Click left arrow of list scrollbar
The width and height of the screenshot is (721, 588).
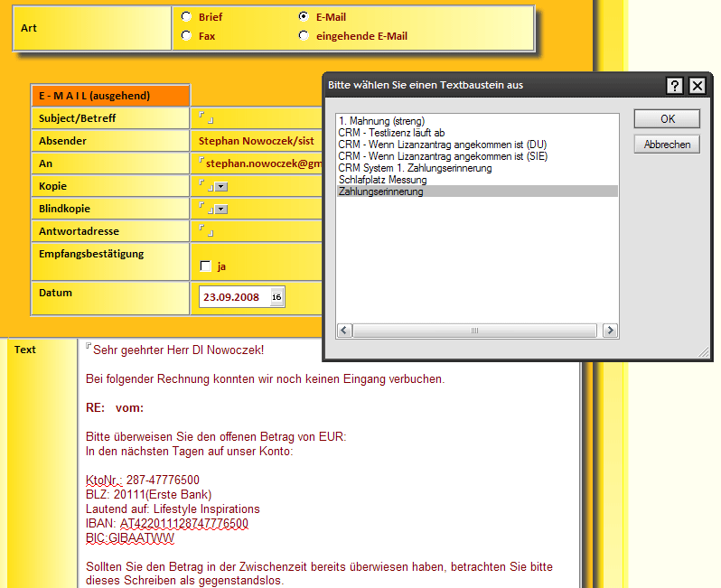344,331
